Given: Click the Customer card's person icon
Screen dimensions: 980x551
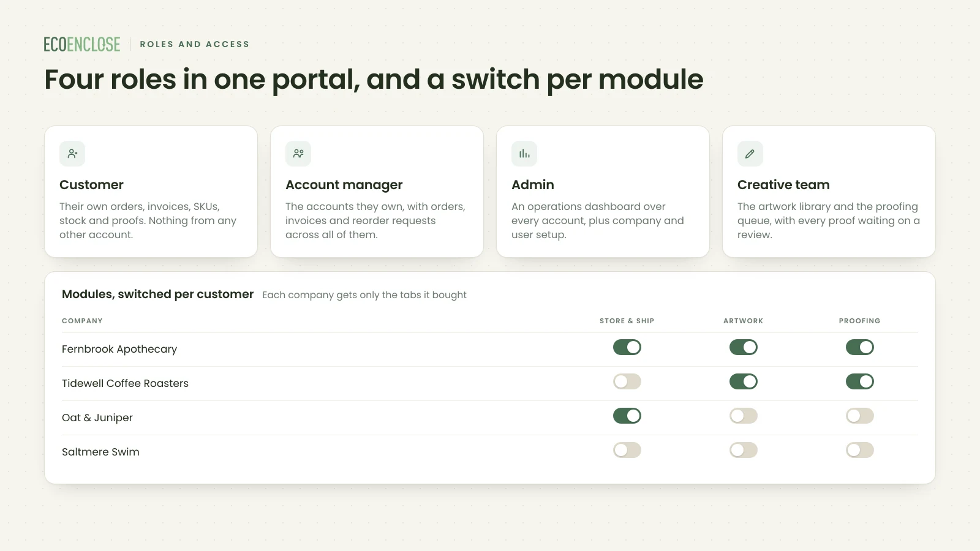Looking at the screenshot, I should pos(72,154).
